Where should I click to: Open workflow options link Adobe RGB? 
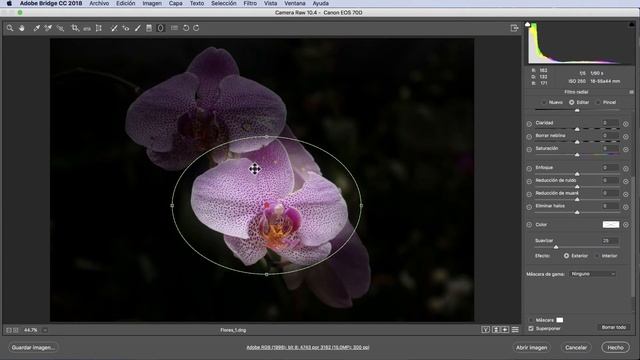pos(308,347)
